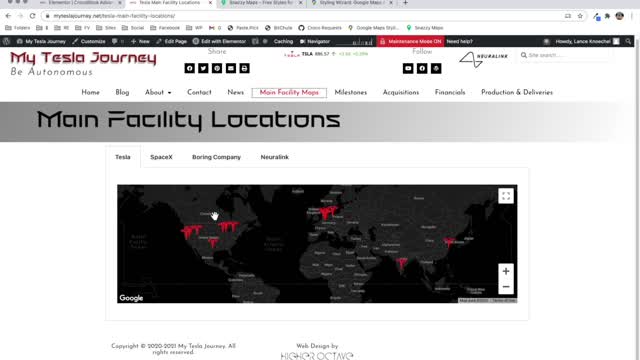Select the Tesla tab

pos(123,157)
